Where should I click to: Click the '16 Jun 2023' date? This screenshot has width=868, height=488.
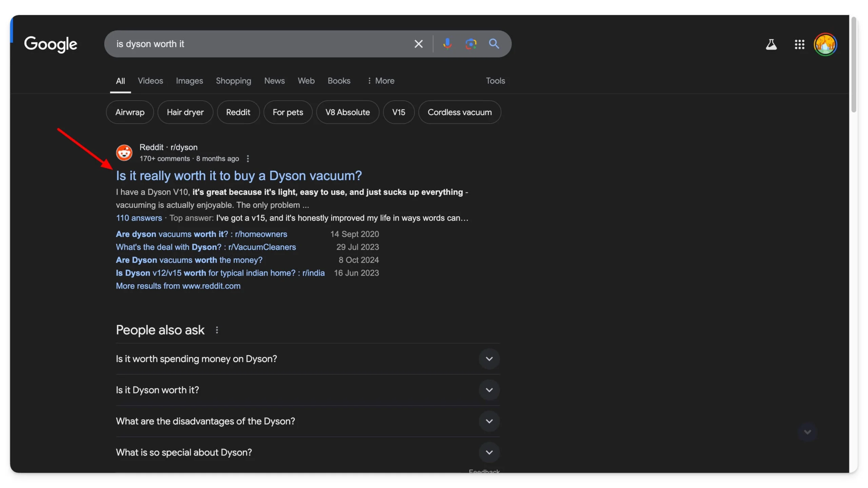point(356,273)
